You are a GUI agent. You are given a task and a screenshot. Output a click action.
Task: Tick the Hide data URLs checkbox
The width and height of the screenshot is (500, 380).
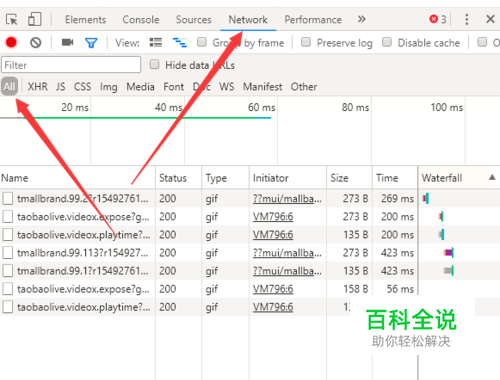point(154,64)
